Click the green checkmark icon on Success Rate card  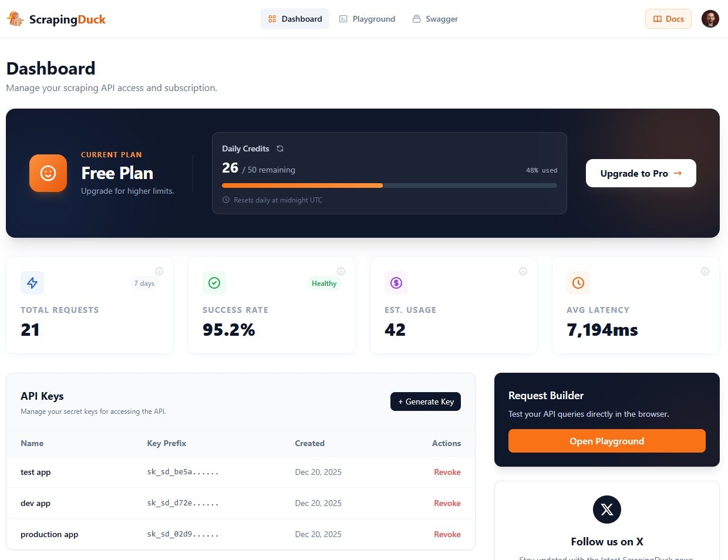[x=214, y=283]
